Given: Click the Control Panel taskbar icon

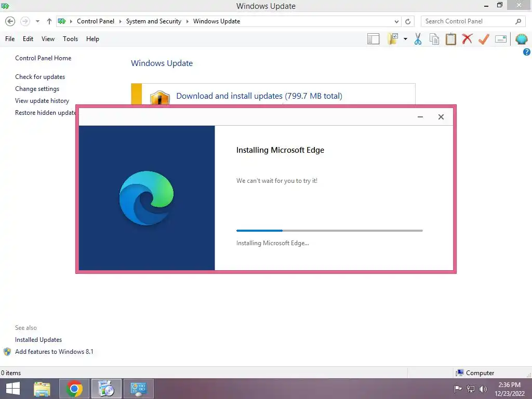Looking at the screenshot, I should [138, 389].
